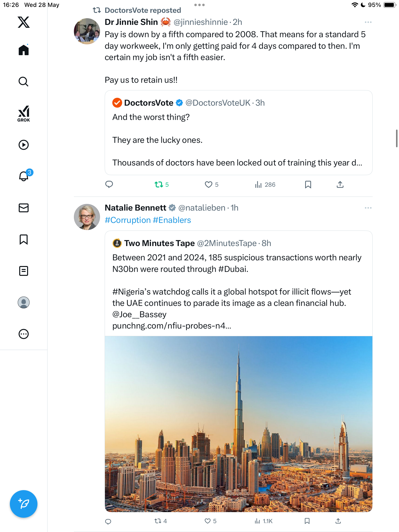Open video play icon in sidebar

pos(24,145)
